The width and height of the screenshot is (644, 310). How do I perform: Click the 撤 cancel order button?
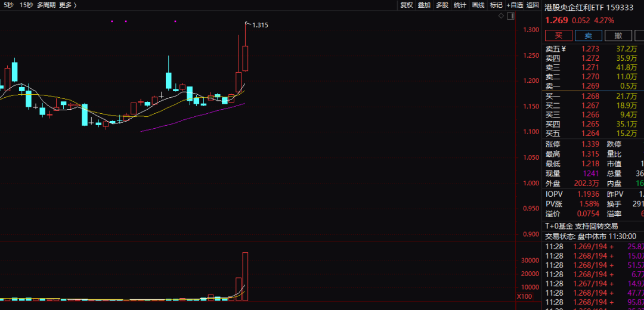pos(618,36)
